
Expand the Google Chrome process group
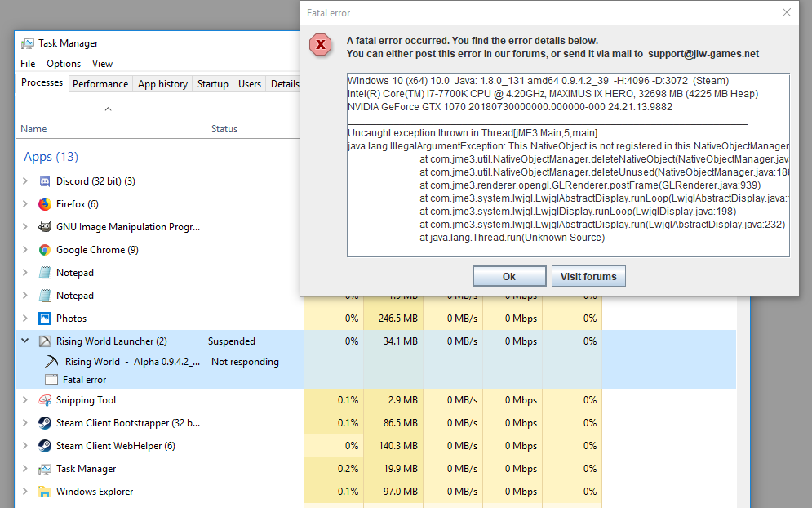[x=25, y=250]
